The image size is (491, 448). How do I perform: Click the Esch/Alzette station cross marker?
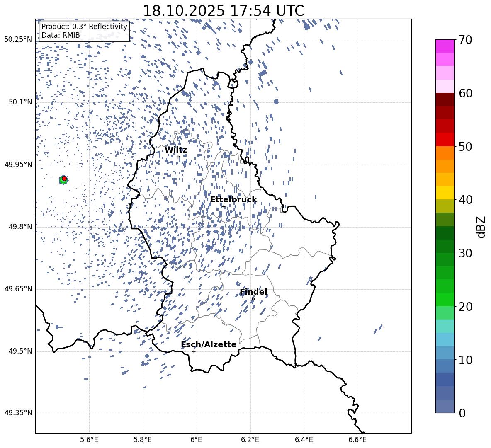194,351
